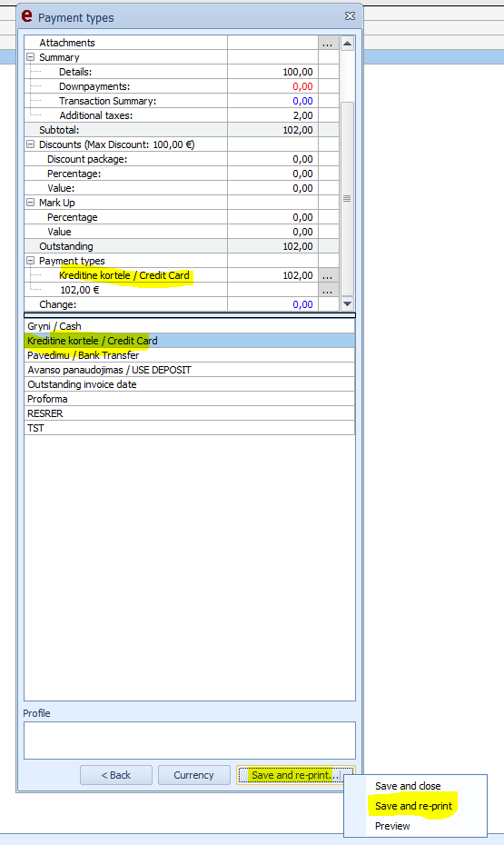Collapse the Mark Up section
This screenshot has height=845, width=504.
point(31,203)
